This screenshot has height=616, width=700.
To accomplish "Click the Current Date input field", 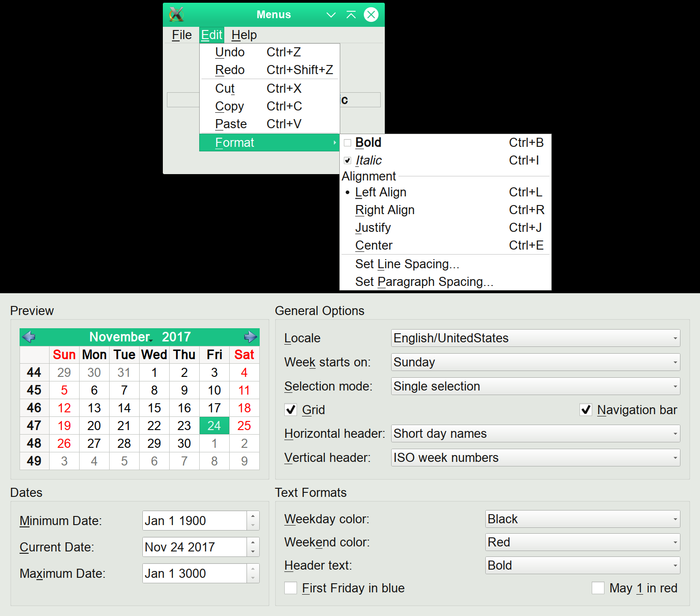I will pyautogui.click(x=195, y=547).
